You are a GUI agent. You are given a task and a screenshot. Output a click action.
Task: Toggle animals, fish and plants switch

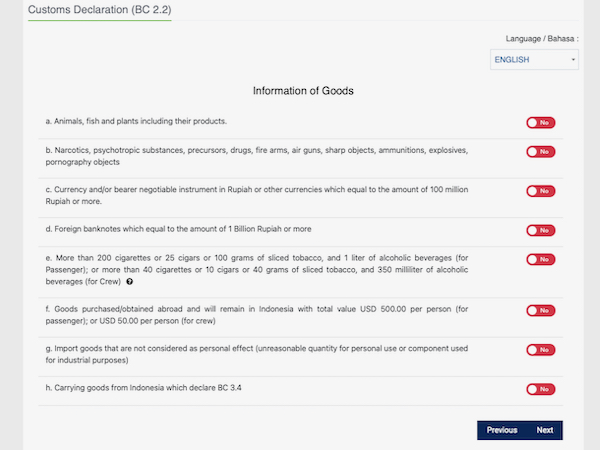[x=540, y=123]
